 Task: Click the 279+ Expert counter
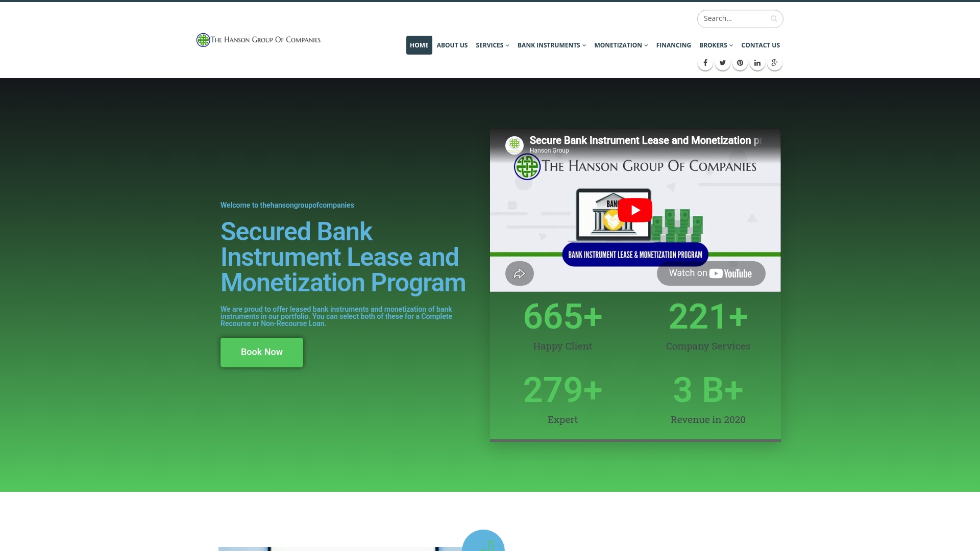coord(562,399)
